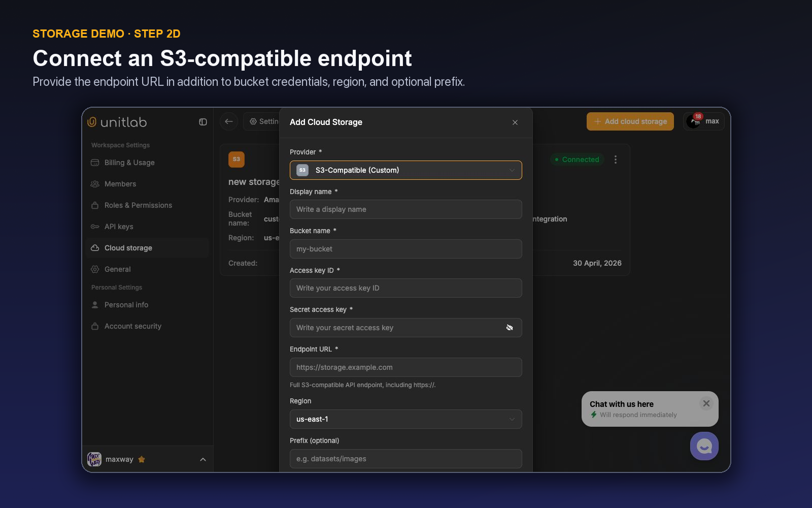Click the Settings breadcrumb button
The image size is (812, 508).
[x=262, y=121]
